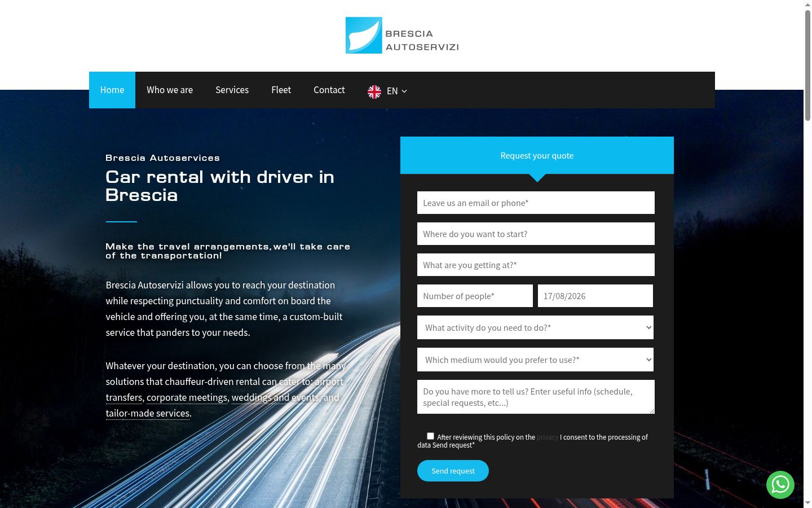Click the Send request button

(x=453, y=471)
